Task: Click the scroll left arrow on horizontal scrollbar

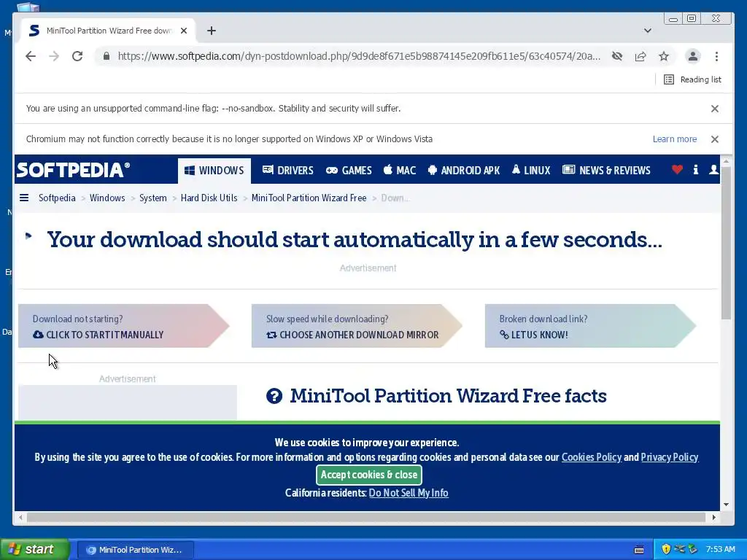Action: click(20, 517)
